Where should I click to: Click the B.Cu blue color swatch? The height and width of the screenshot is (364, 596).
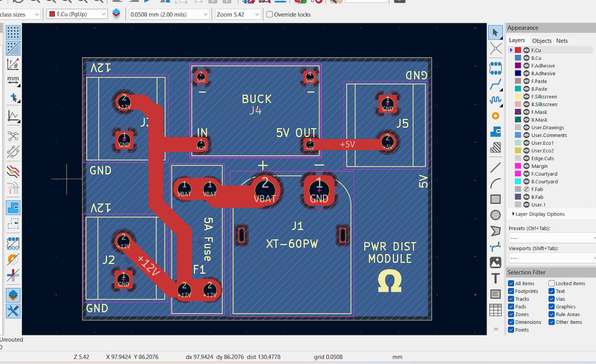pyautogui.click(x=518, y=58)
